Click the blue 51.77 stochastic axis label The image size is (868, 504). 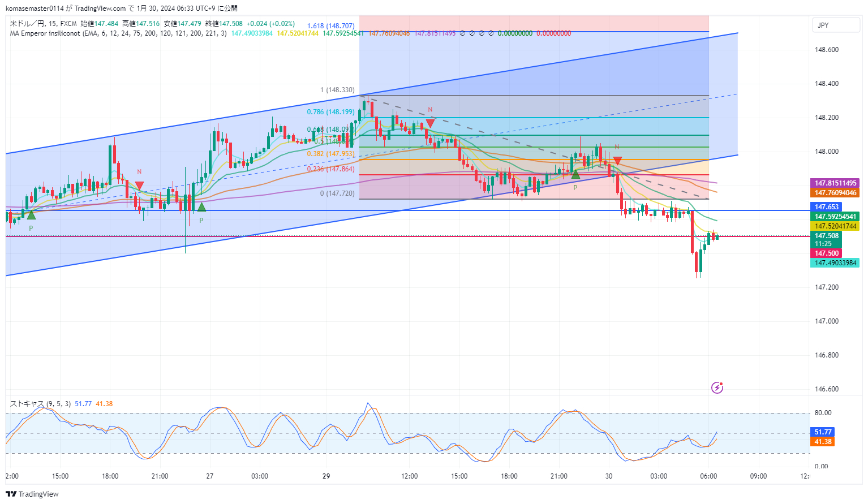coord(823,432)
